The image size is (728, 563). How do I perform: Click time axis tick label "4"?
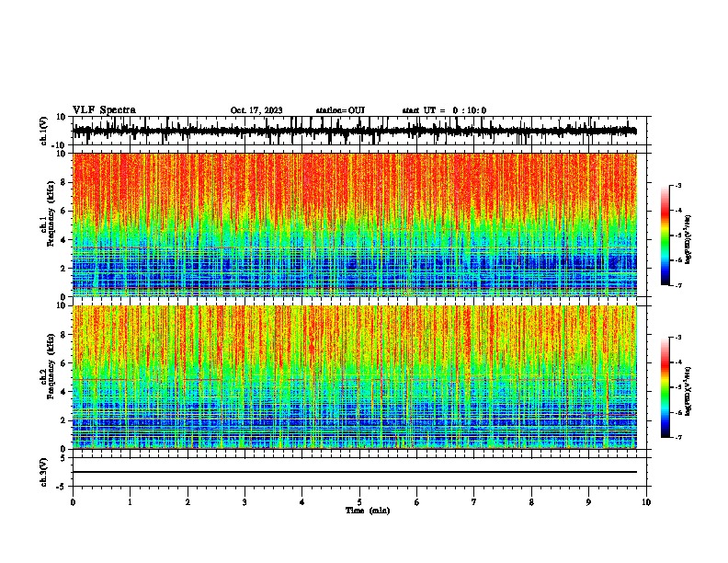[302, 502]
